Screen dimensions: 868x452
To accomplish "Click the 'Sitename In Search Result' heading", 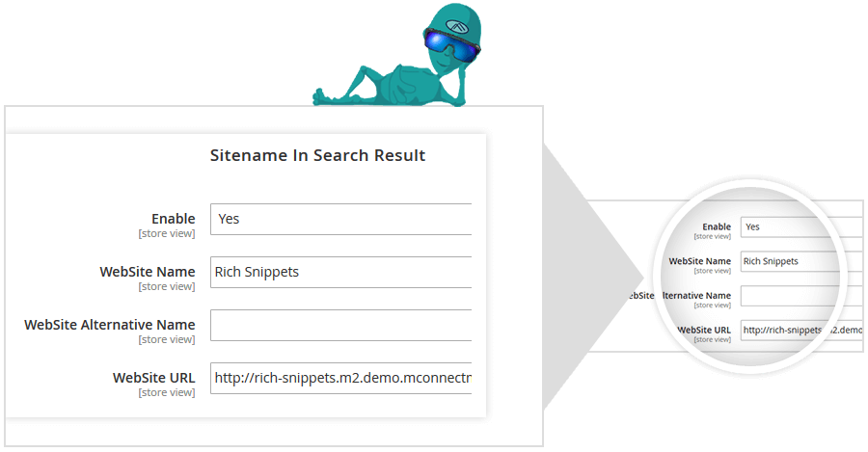I will (x=317, y=155).
